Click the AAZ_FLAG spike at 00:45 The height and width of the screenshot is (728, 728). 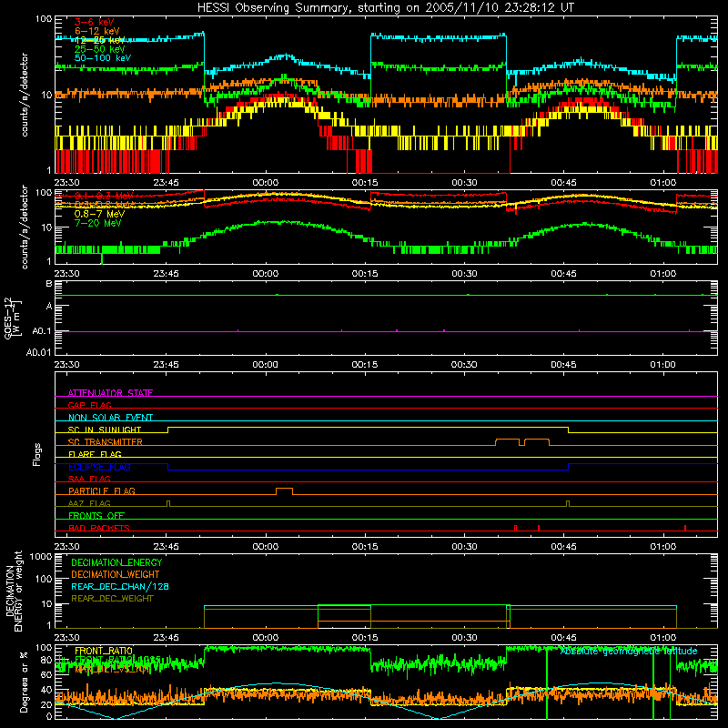point(568,503)
